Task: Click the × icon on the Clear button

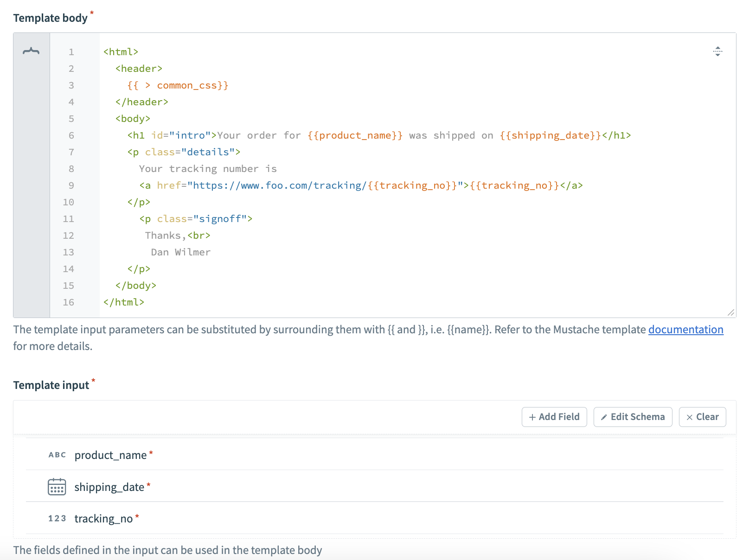Action: click(x=690, y=417)
